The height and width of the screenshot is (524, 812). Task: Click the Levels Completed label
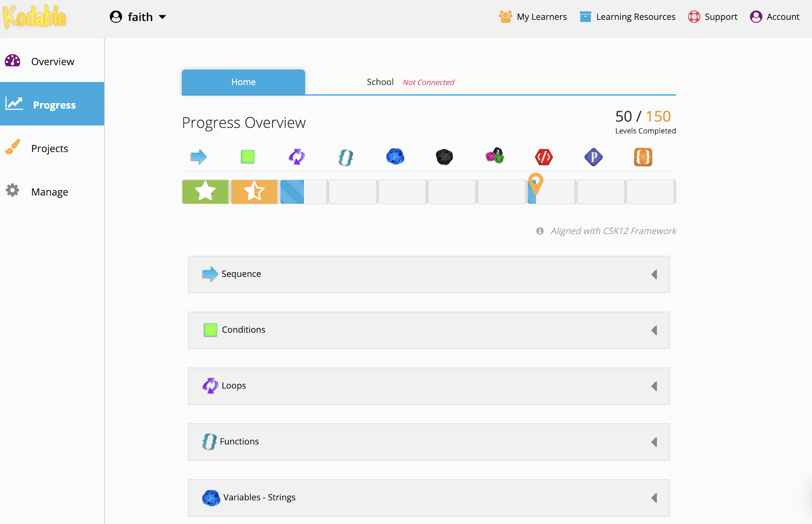[x=646, y=131]
